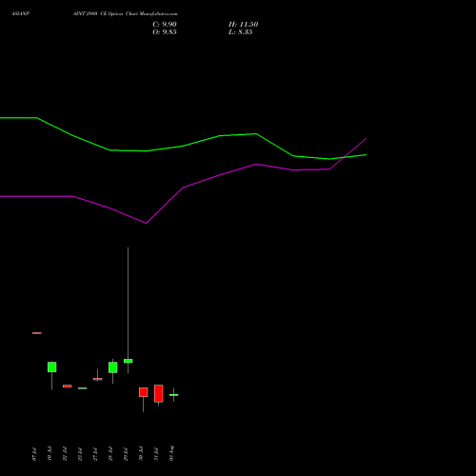Click the open value O: 9.85

(x=165, y=32)
